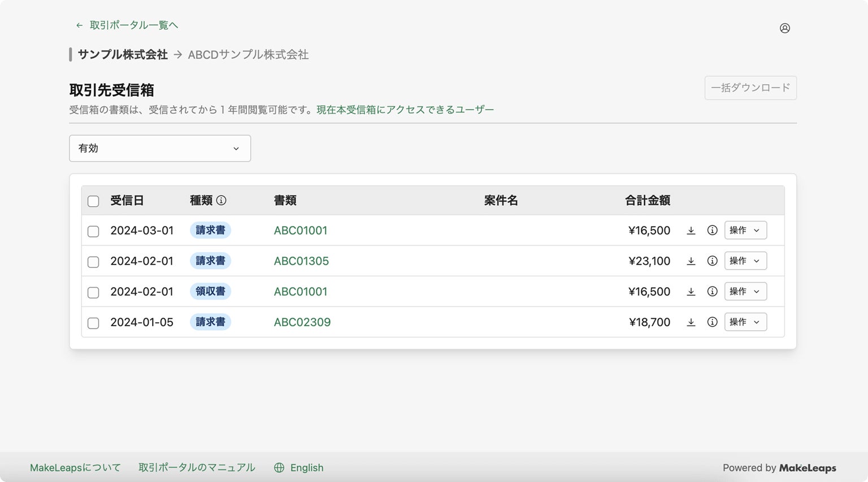Expand 操作 menu for ABC01305 row
This screenshot has height=482, width=868.
[745, 261]
